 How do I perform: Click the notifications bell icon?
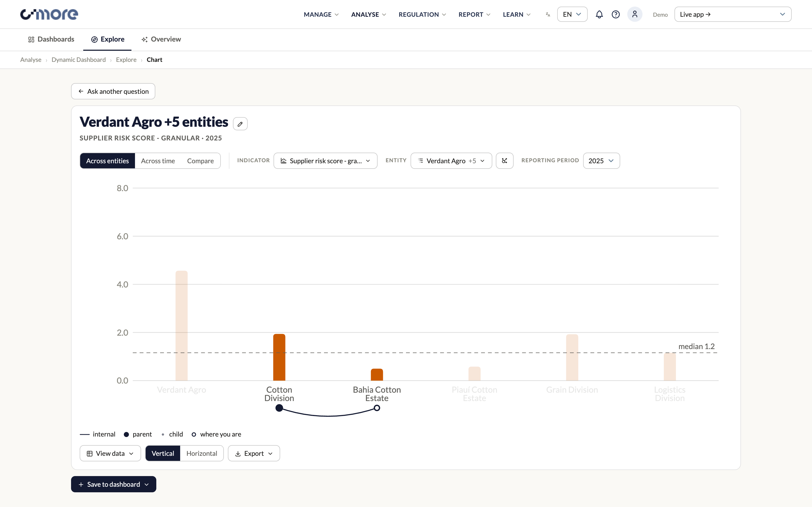(x=599, y=14)
